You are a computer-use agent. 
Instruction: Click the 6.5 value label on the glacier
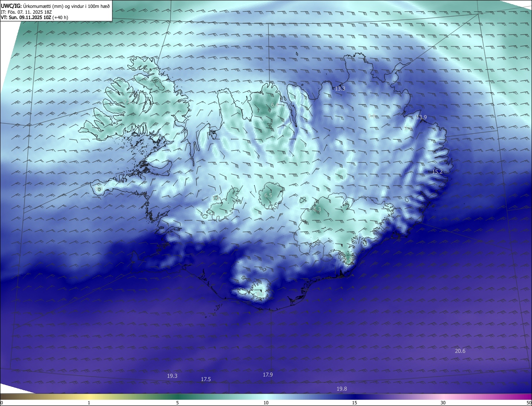(x=268, y=195)
